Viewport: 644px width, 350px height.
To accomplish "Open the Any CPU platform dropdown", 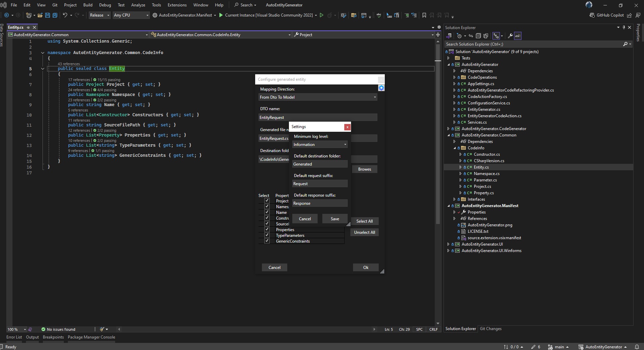I will (x=131, y=15).
